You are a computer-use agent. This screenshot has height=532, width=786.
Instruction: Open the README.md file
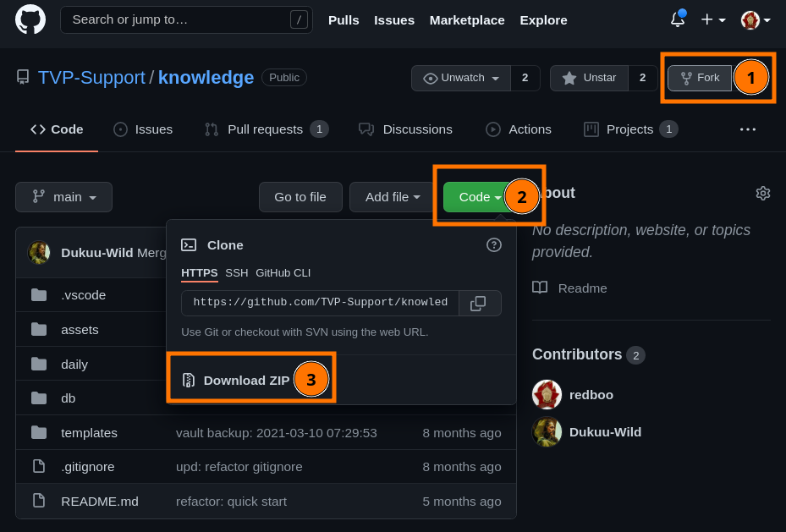pos(100,502)
